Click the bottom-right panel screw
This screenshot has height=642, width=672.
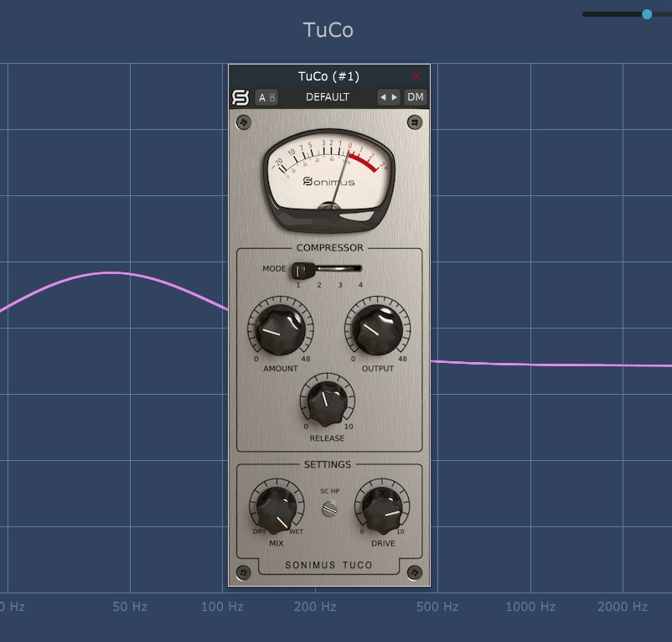tap(415, 572)
